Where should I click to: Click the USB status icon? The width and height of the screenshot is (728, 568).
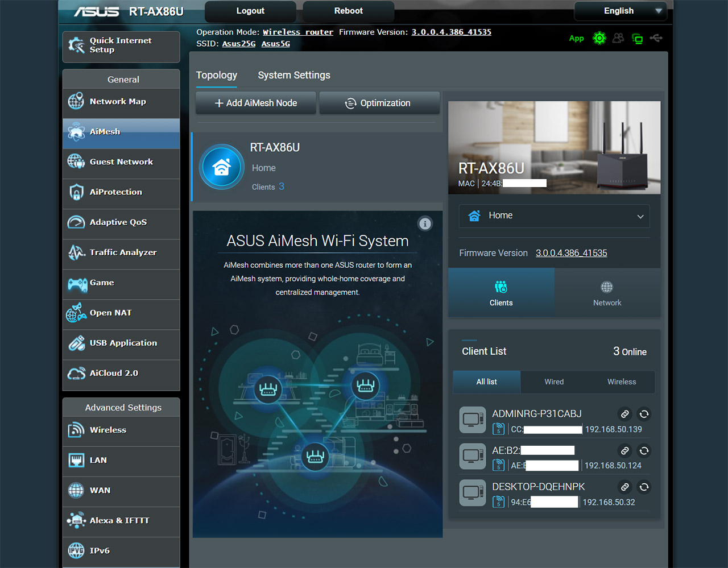click(656, 38)
